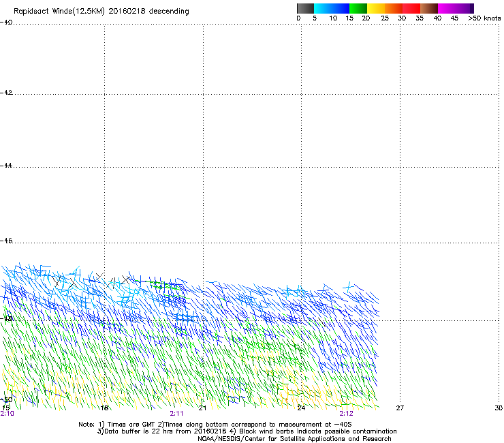Click the yellow 20-25 knots color segment
The height and width of the screenshot is (443, 504).
pos(376,8)
